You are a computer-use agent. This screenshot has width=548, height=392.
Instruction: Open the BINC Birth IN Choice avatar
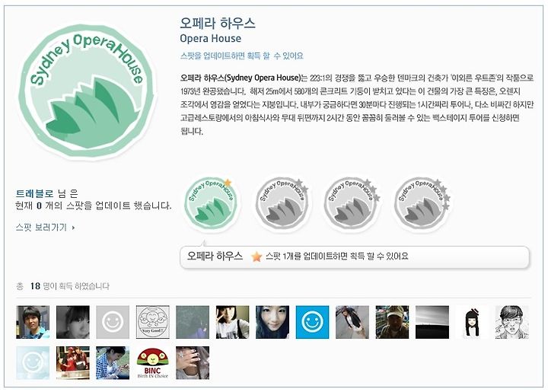[x=152, y=362]
